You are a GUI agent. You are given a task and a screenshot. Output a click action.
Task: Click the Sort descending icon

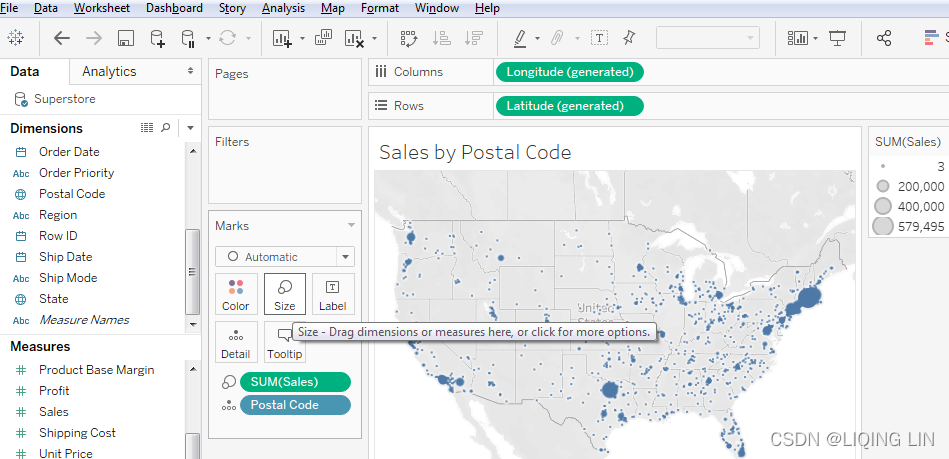tap(473, 39)
